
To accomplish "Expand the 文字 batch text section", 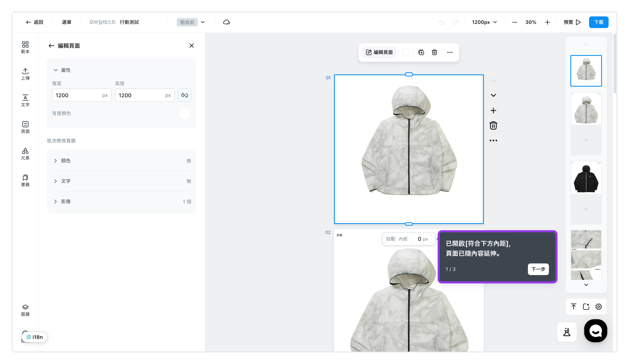I will point(121,181).
